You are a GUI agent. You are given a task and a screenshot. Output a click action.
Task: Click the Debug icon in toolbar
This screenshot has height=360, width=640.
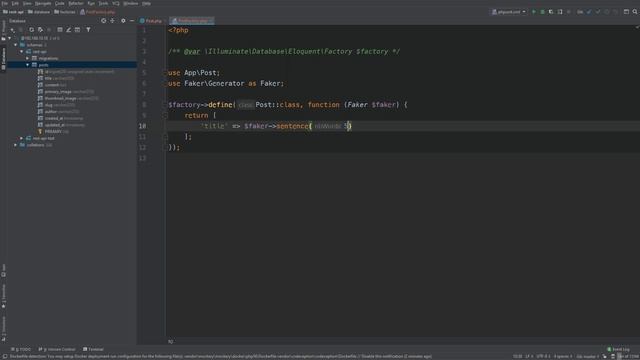542,12
